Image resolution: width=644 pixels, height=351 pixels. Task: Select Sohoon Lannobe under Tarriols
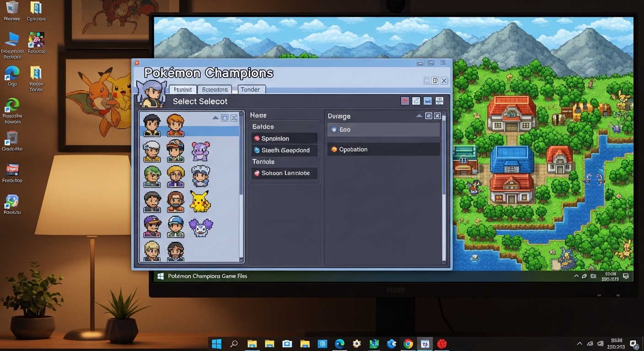tap(284, 173)
